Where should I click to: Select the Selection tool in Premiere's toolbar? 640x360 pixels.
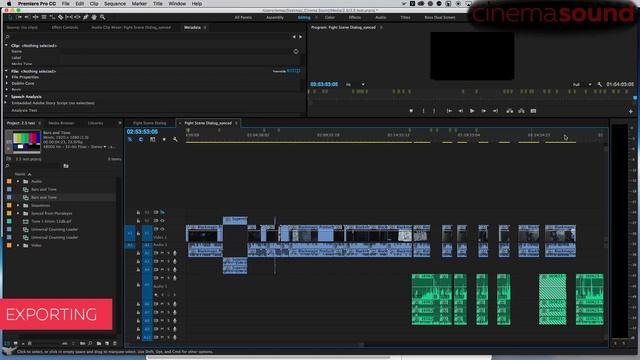click(10, 18)
